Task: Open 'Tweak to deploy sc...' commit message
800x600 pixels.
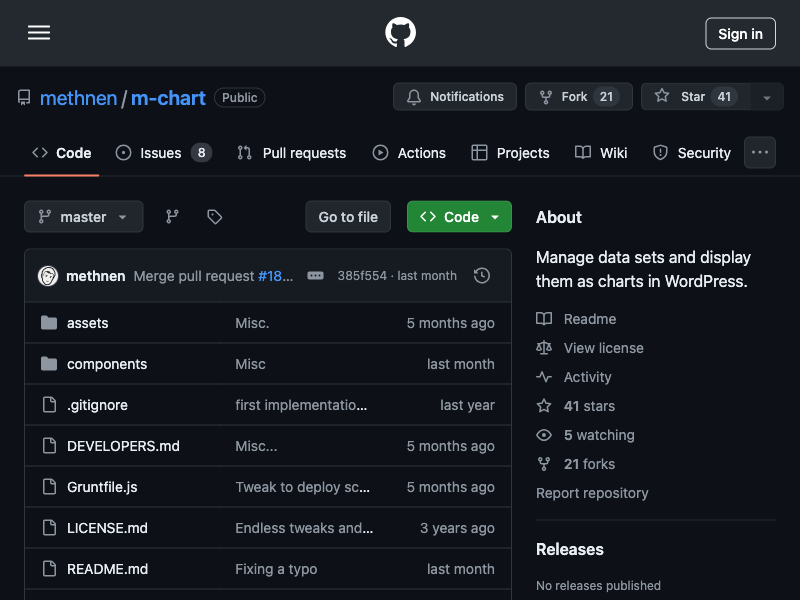Action: click(303, 487)
